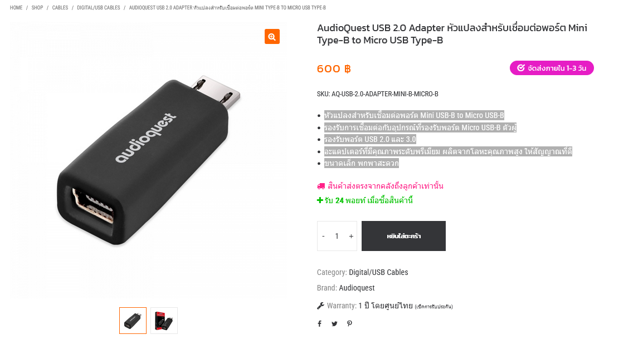Share product on Facebook icon
Screen dimensions: 643x364
point(319,323)
